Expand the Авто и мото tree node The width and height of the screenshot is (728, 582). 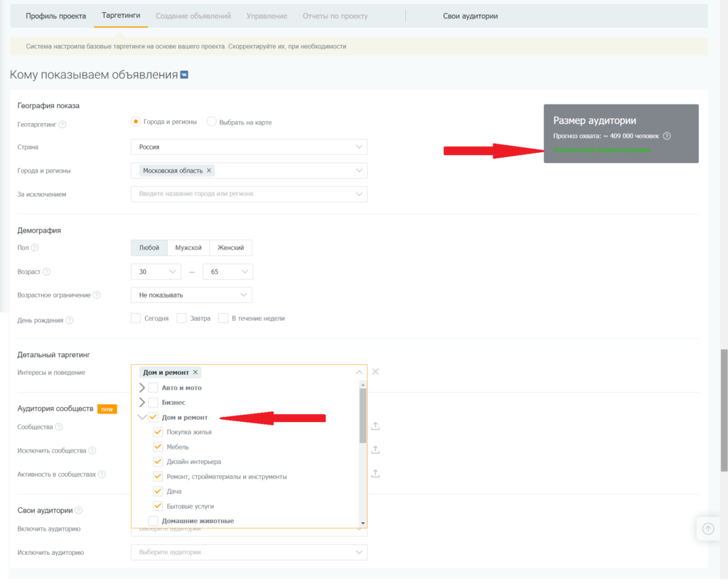pyautogui.click(x=142, y=387)
